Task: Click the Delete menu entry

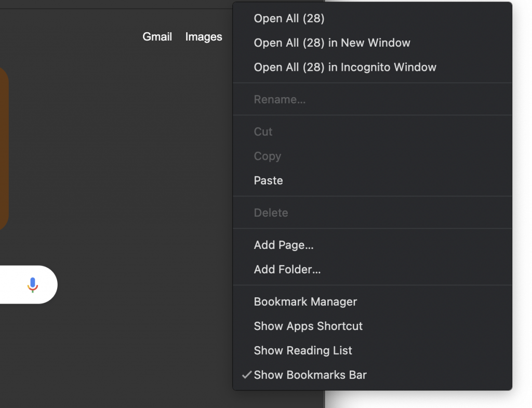Action: tap(271, 213)
